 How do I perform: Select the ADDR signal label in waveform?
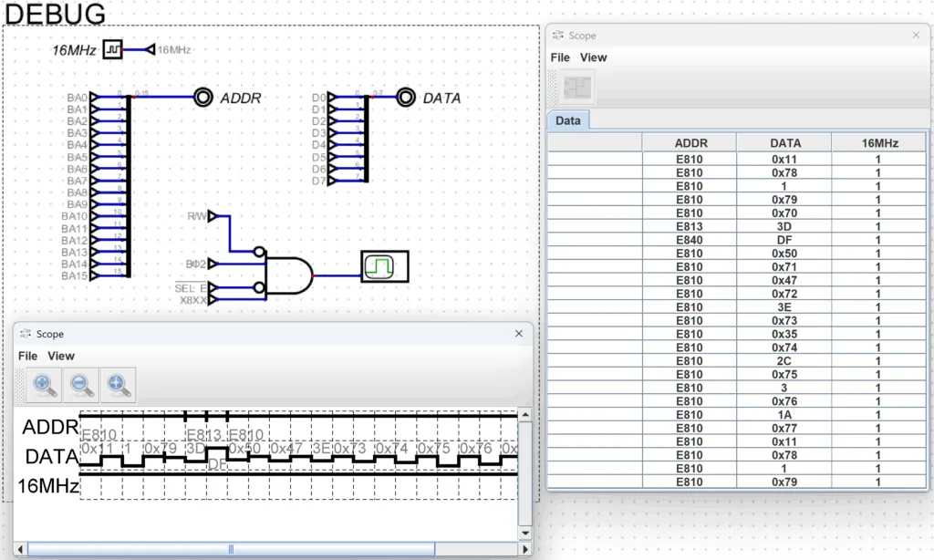(50, 427)
